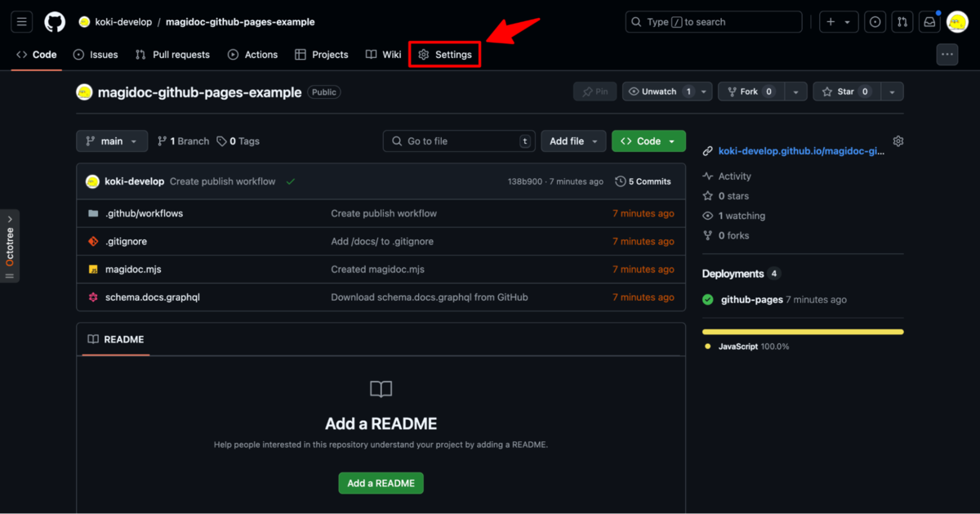Click the green Add a README button
Screen dimensions: 980x514
[x=381, y=483]
